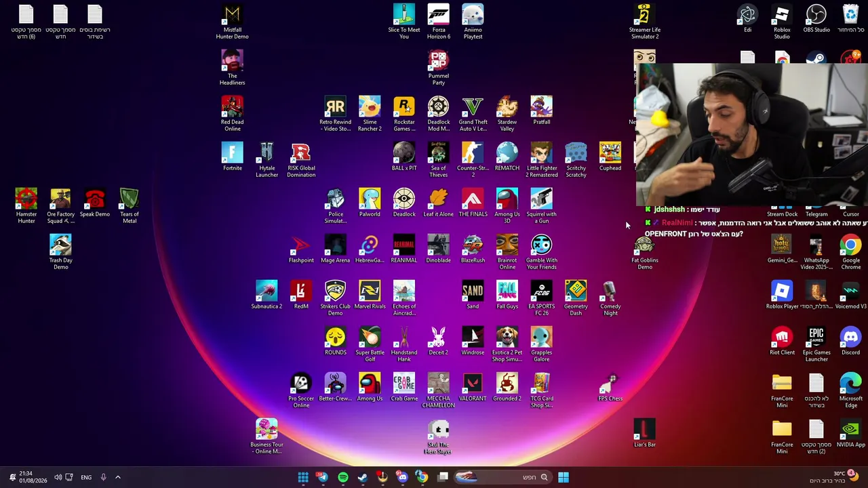The width and height of the screenshot is (868, 488).
Task: Click the Cuphead desktop icon
Action: pos(610,157)
